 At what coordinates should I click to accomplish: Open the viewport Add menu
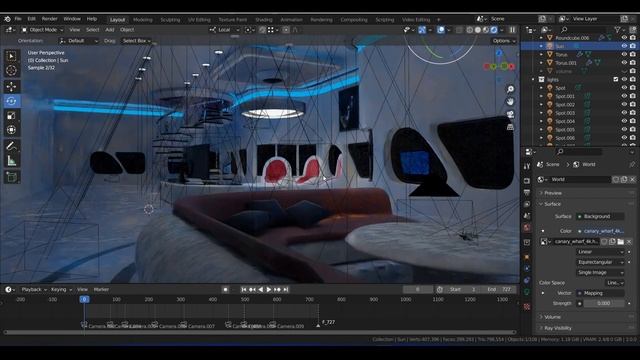(x=110, y=30)
